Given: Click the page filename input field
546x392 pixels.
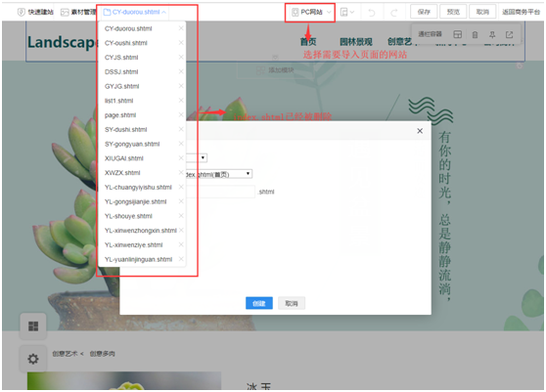Looking at the screenshot, I should click(x=220, y=192).
